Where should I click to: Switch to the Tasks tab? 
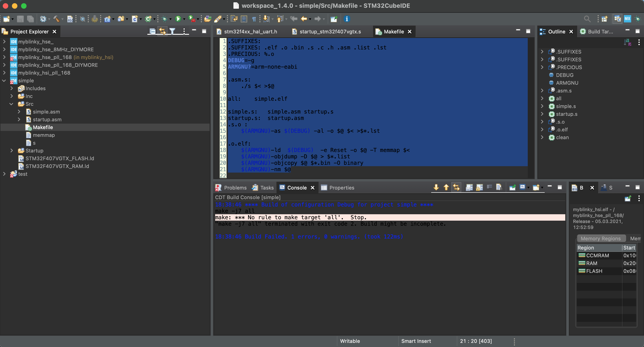pos(263,187)
